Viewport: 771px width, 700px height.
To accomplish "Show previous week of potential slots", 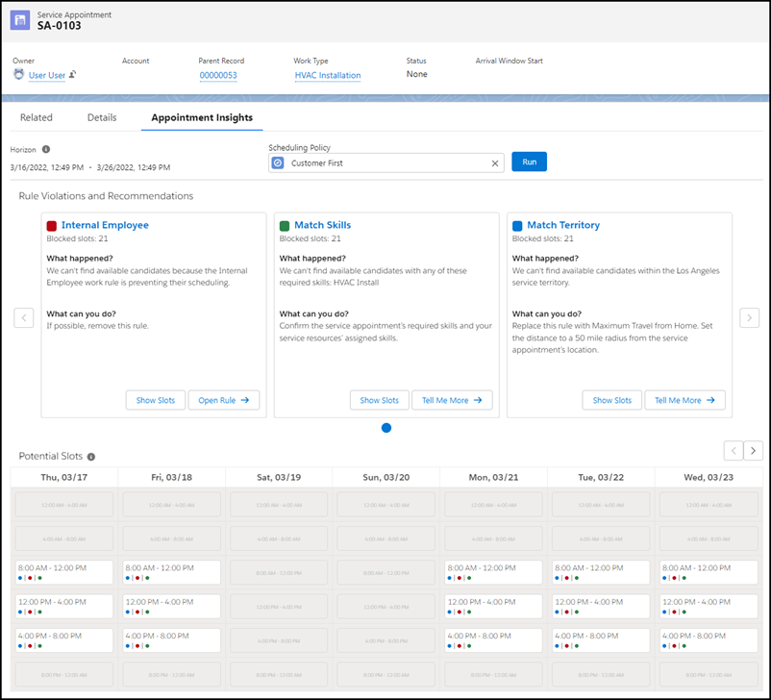I will pos(733,450).
